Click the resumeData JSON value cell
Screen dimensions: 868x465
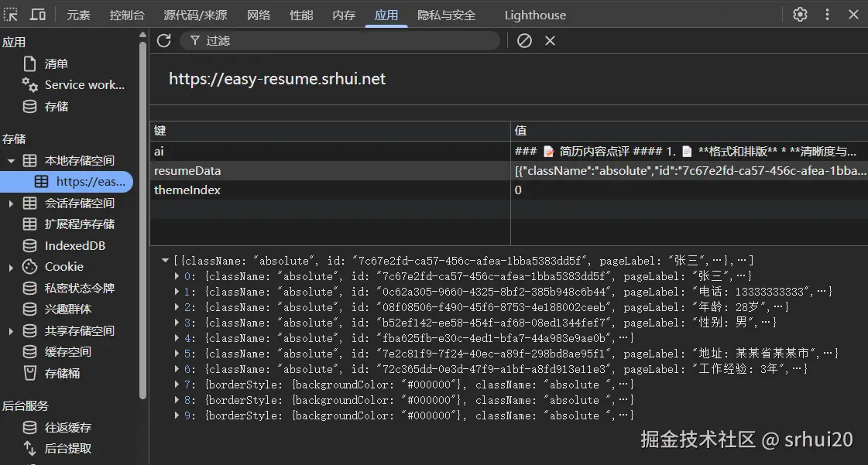tap(689, 170)
